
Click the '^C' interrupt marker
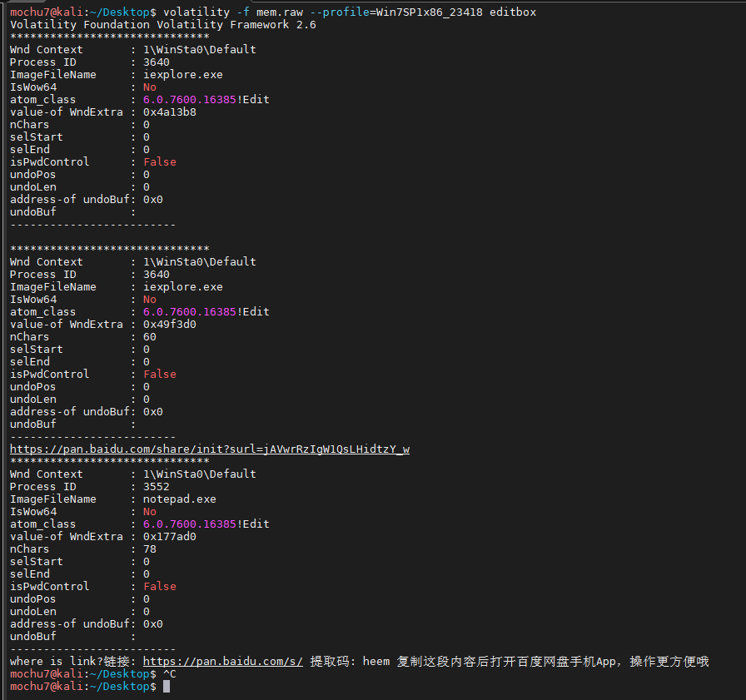[169, 674]
